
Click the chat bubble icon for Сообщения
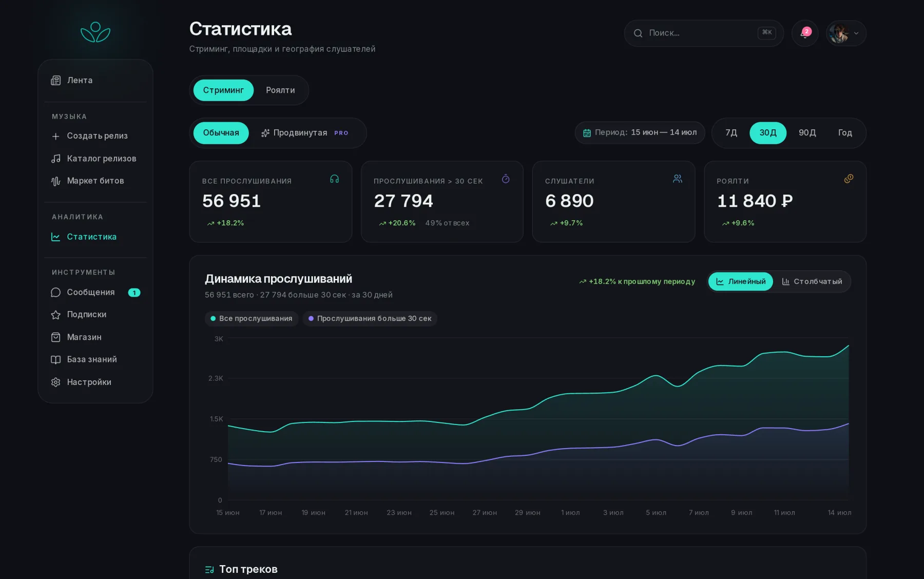(x=56, y=292)
